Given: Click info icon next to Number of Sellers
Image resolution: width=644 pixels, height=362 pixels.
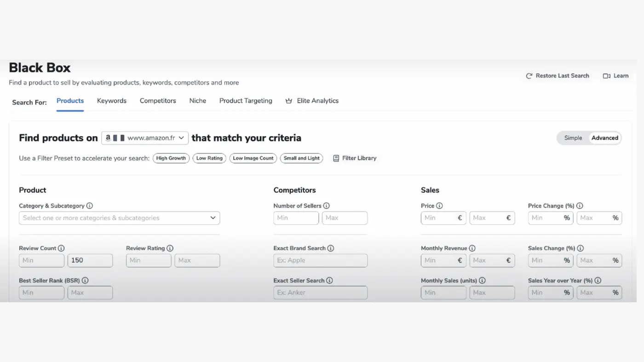Looking at the screenshot, I should pos(326,206).
